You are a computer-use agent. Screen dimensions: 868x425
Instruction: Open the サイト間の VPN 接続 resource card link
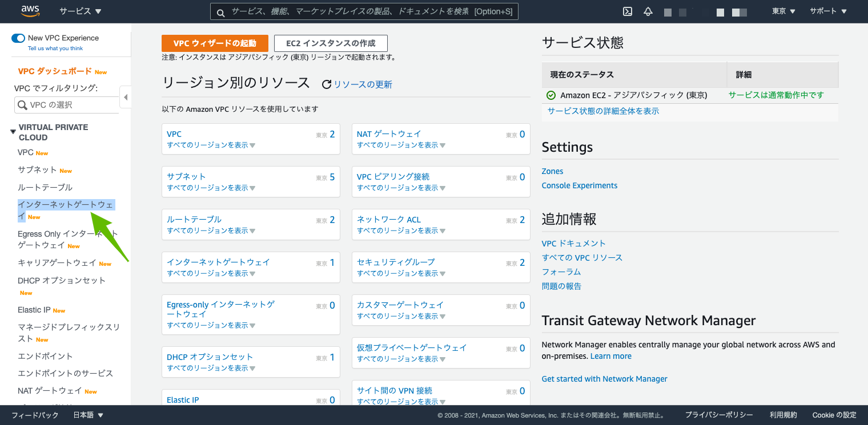[395, 391]
